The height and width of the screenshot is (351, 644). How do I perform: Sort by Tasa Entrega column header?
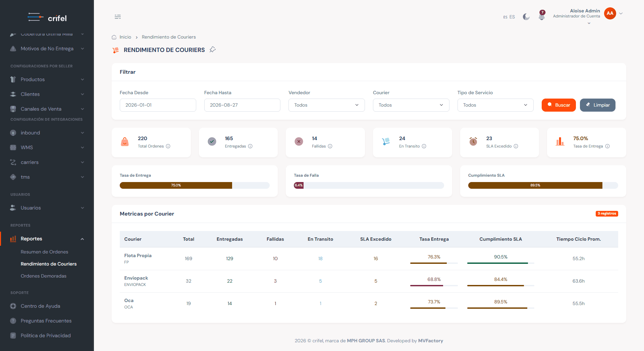[x=434, y=239]
